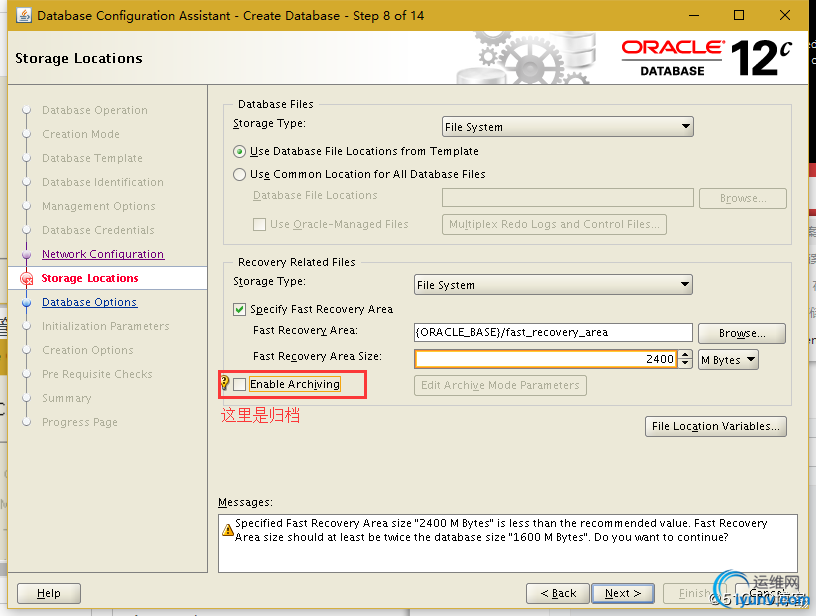
Task: Open File Location Variables dialog
Action: [716, 427]
